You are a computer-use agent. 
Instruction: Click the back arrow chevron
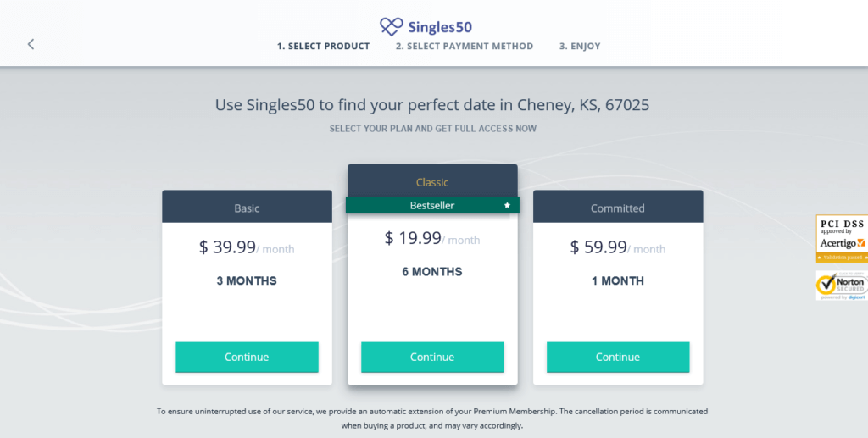31,44
